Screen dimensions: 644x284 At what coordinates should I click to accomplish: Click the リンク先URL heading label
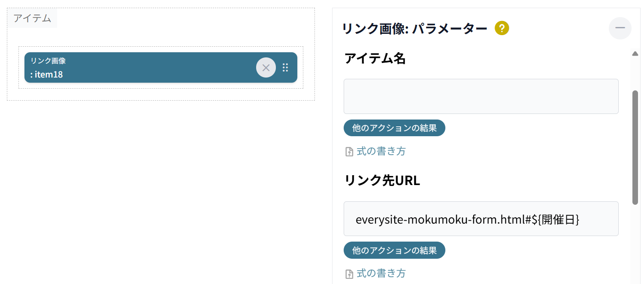pos(382,181)
